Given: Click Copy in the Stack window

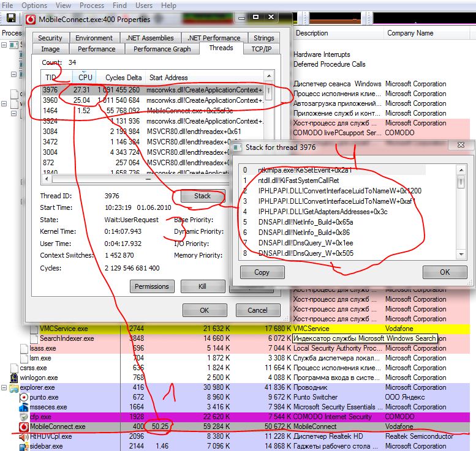Looking at the screenshot, I should 262,272.
